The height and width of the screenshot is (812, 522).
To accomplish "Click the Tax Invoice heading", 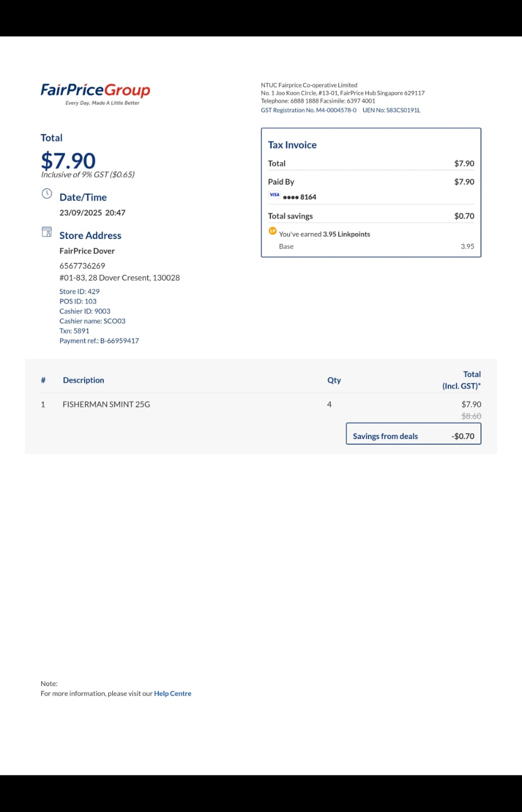I will [x=292, y=145].
